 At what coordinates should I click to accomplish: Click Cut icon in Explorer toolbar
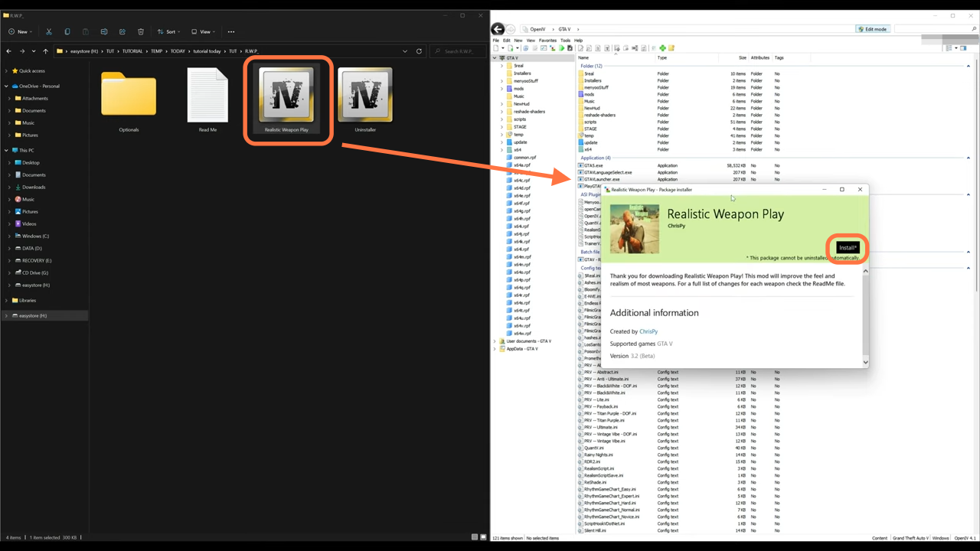tap(49, 32)
